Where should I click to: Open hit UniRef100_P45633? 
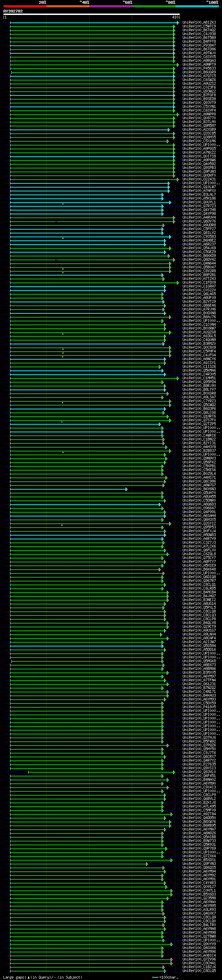[199, 68]
